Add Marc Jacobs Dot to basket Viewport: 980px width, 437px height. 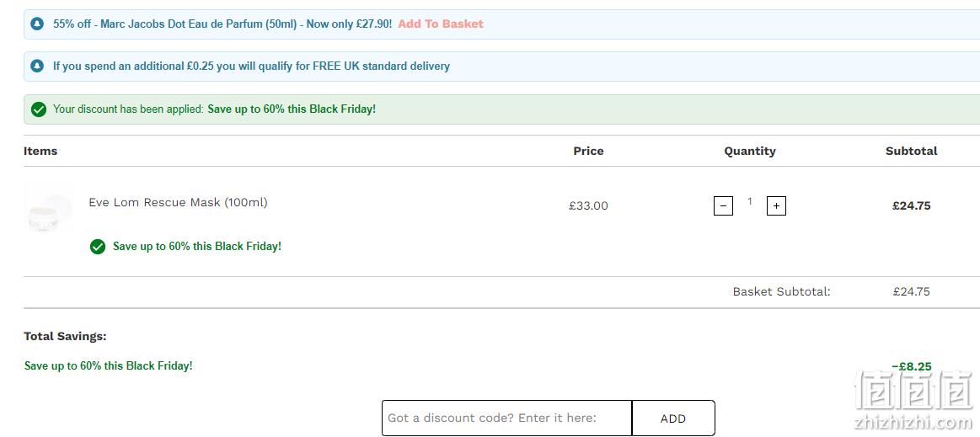tap(441, 24)
